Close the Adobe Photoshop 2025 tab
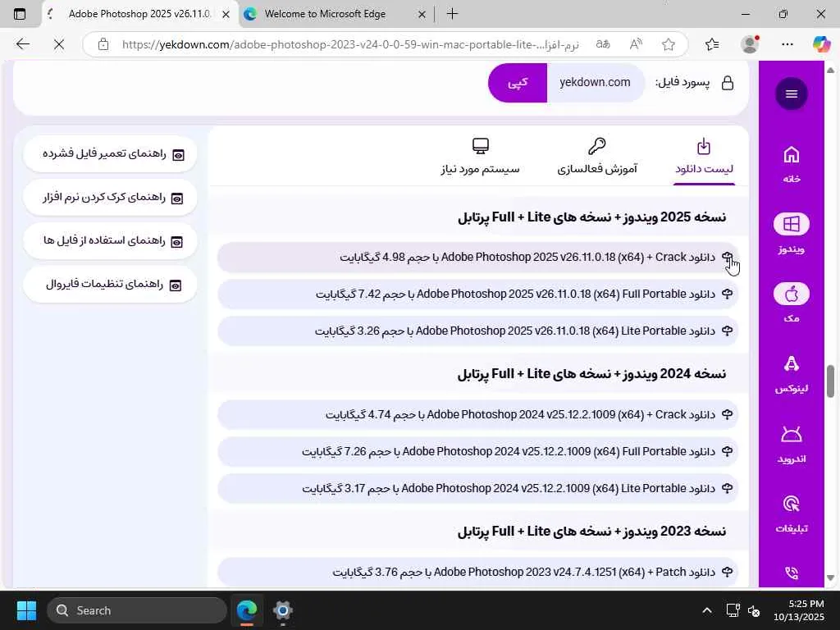 pos(226,15)
